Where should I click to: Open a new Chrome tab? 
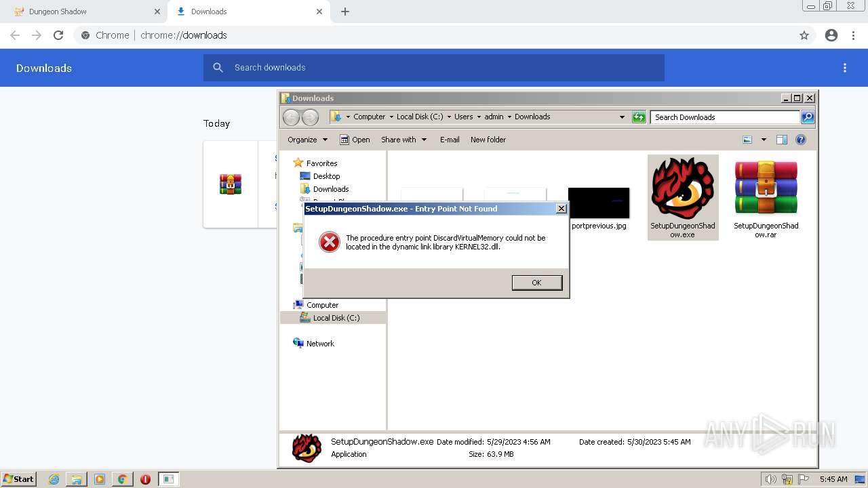point(344,12)
